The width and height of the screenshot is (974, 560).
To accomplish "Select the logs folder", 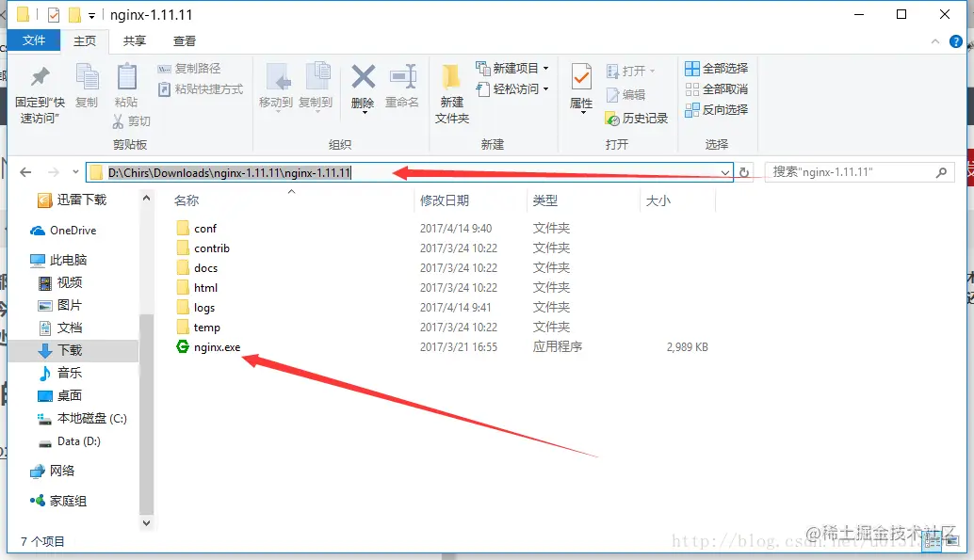I will click(196, 308).
